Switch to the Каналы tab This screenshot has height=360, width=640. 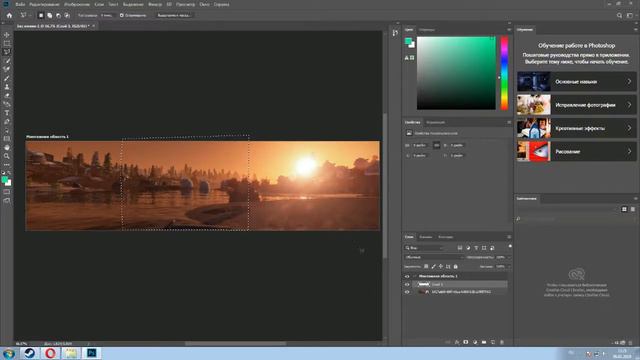coord(425,237)
